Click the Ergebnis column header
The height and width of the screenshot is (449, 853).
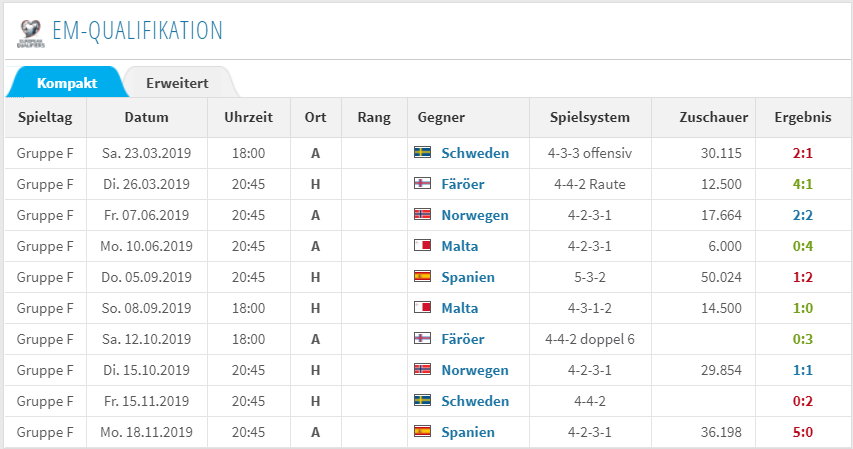pyautogui.click(x=803, y=117)
